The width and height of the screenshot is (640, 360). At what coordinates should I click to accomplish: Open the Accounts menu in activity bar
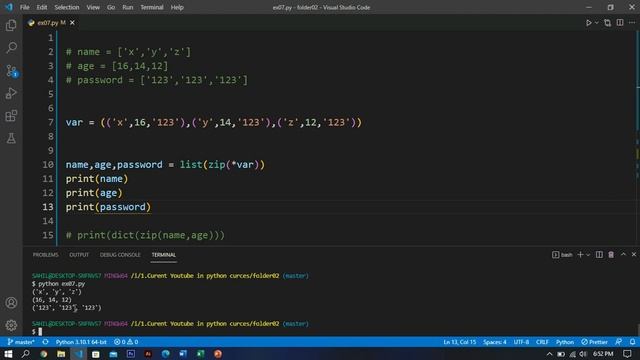[11, 303]
